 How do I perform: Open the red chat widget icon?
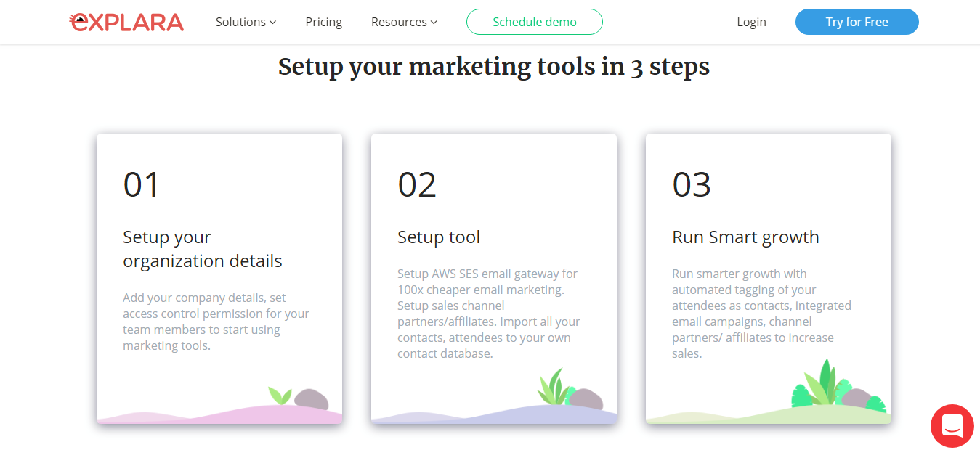(x=952, y=426)
